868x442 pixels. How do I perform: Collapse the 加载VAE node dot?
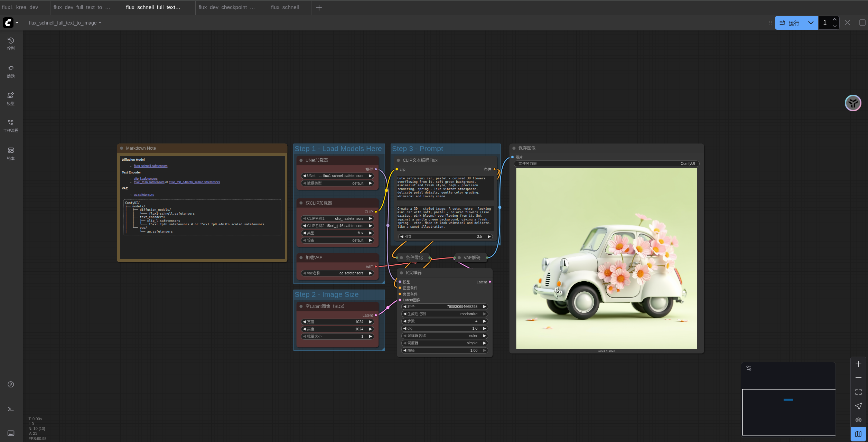click(301, 258)
